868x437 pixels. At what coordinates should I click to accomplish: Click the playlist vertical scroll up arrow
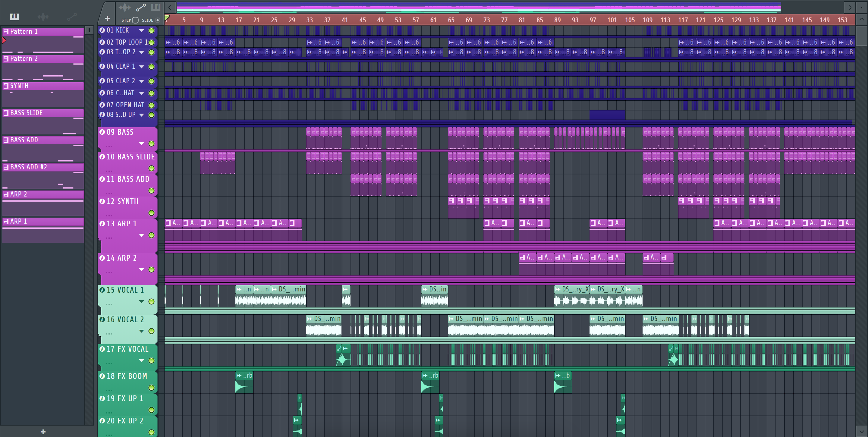point(861,19)
